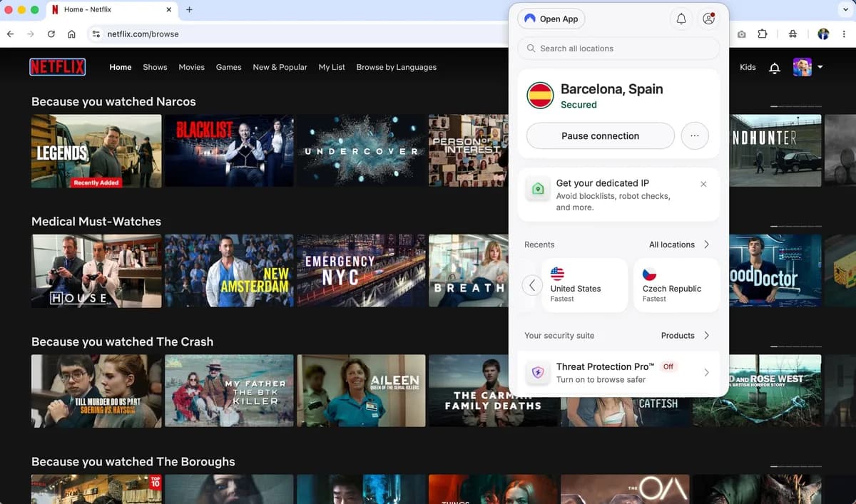Open the Home nav item
856x504 pixels.
[121, 67]
